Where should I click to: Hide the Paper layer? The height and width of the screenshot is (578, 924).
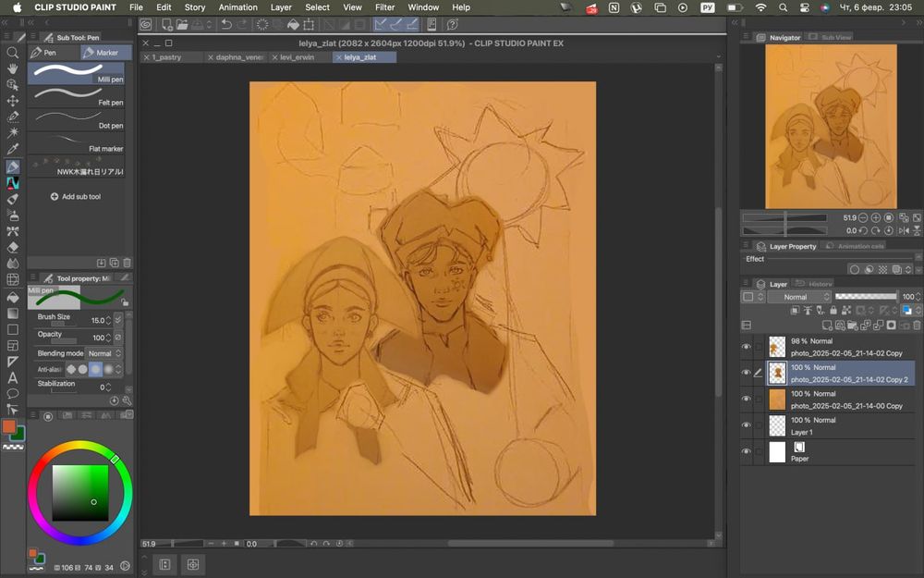pos(746,451)
